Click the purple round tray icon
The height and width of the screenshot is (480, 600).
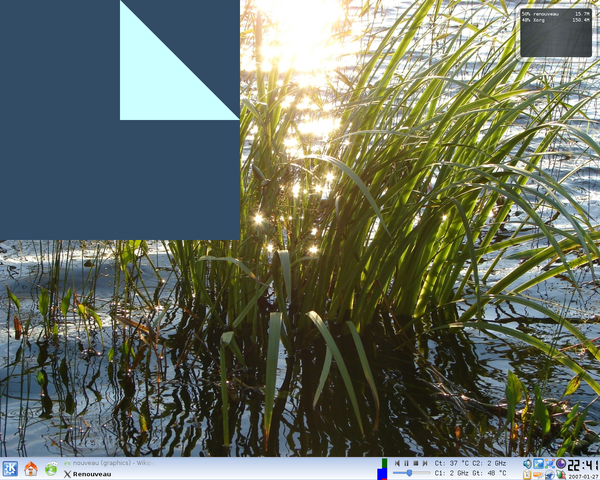click(x=561, y=464)
